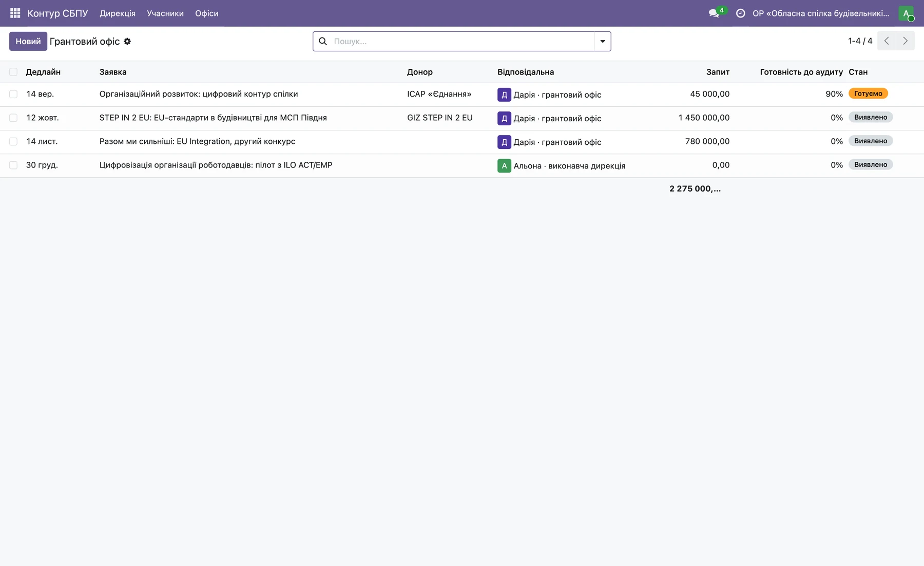Click the 780 000,00 request amount
Viewport: 924px width, 566px height.
point(707,141)
